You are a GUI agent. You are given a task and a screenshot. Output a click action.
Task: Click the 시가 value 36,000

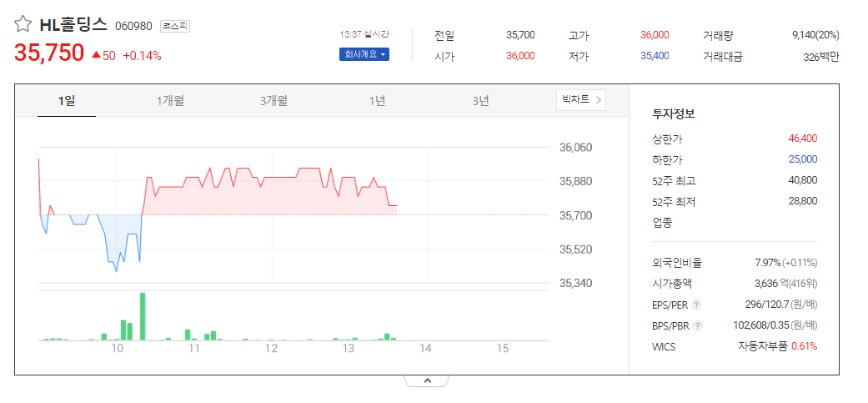pyautogui.click(x=520, y=56)
